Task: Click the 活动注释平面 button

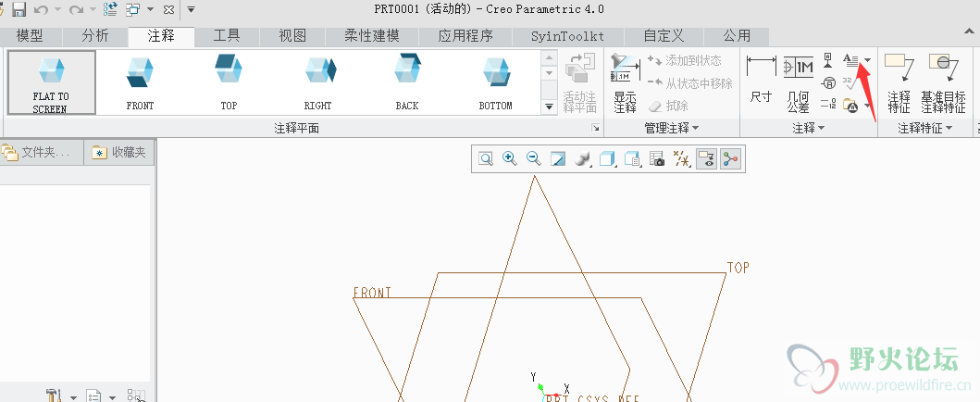Action: [x=580, y=82]
